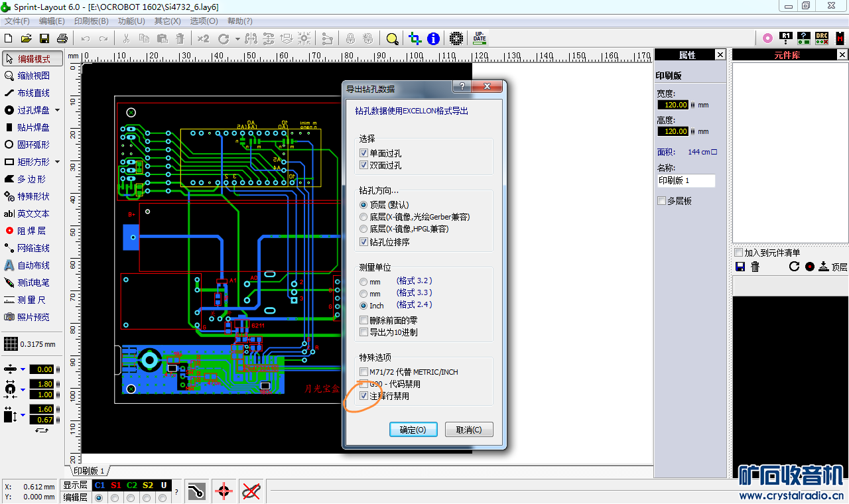
Task: Uncheck the 单面过孔 checkbox
Action: (x=363, y=153)
